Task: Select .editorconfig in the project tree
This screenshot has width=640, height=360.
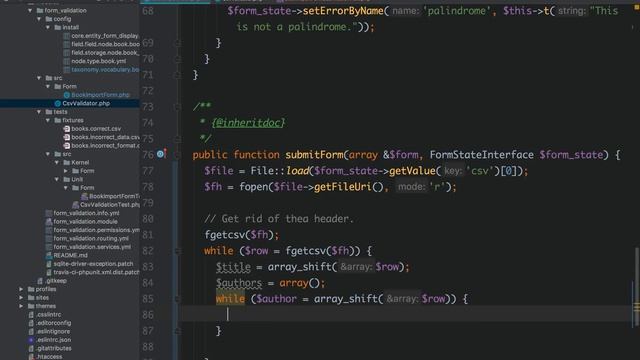Action: pos(53,323)
